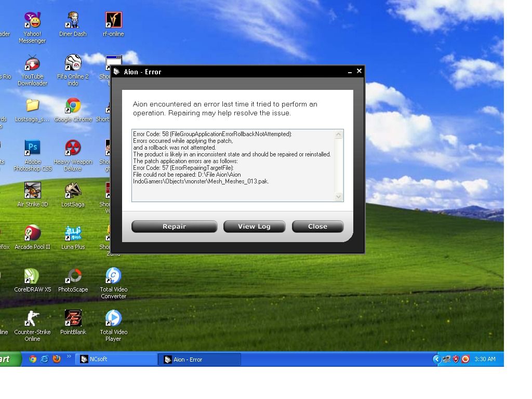Select the Diner Dash desktop shortcut

point(73,24)
